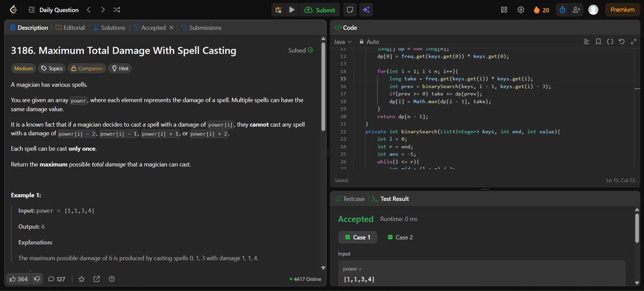This screenshot has height=291, width=644.
Task: Show the Topics tag
Action: [x=52, y=69]
